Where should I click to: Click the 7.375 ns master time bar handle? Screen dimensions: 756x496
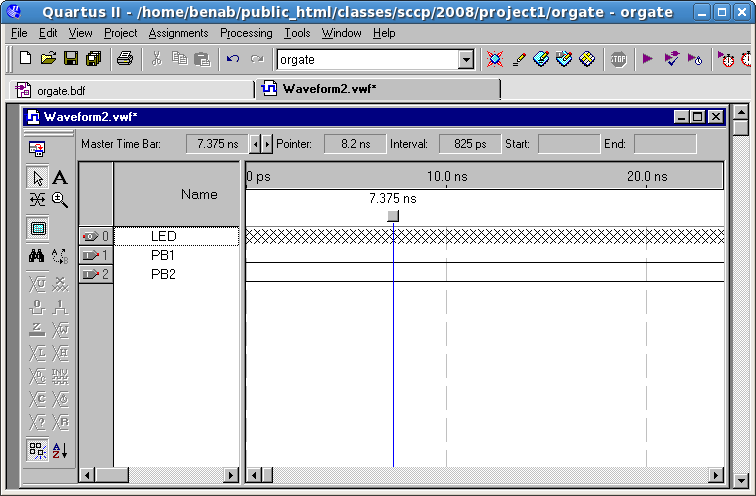click(x=393, y=215)
